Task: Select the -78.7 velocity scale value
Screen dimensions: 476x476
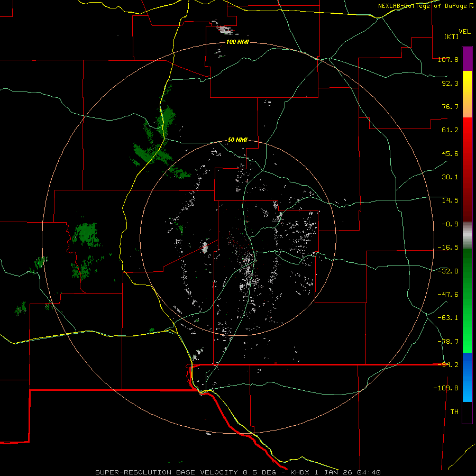Action: (448, 342)
